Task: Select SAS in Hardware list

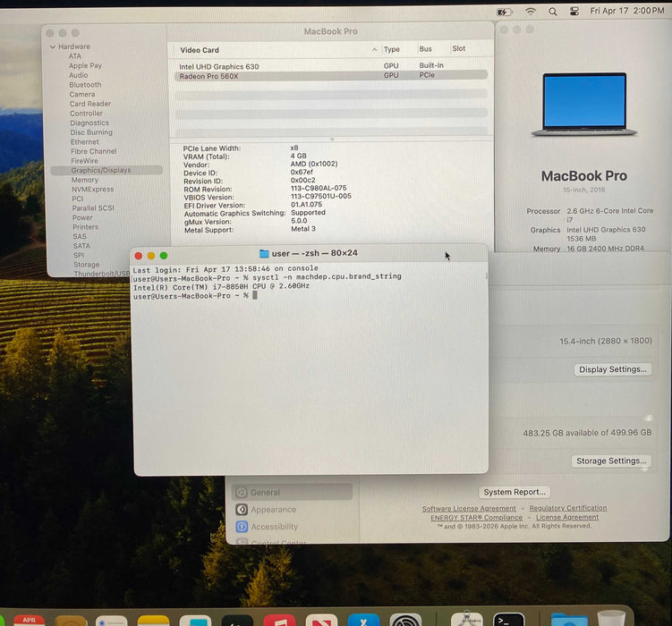Action: click(x=80, y=236)
